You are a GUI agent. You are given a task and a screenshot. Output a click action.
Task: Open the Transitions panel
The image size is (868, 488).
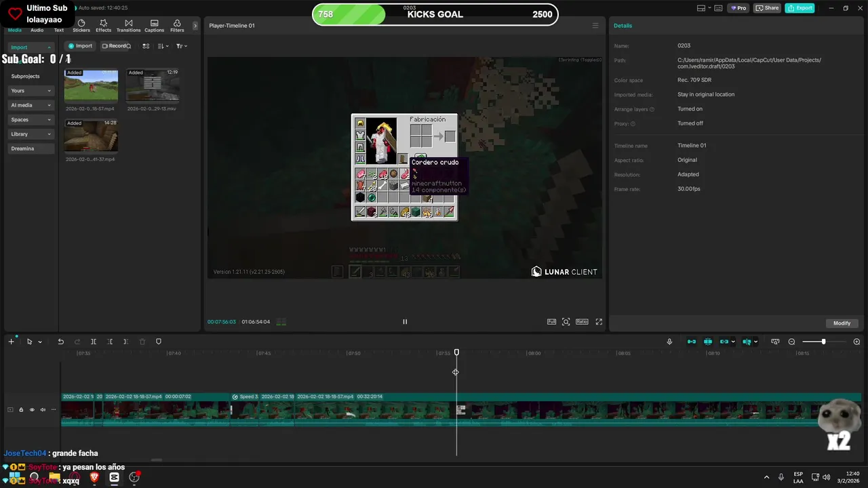tap(128, 26)
